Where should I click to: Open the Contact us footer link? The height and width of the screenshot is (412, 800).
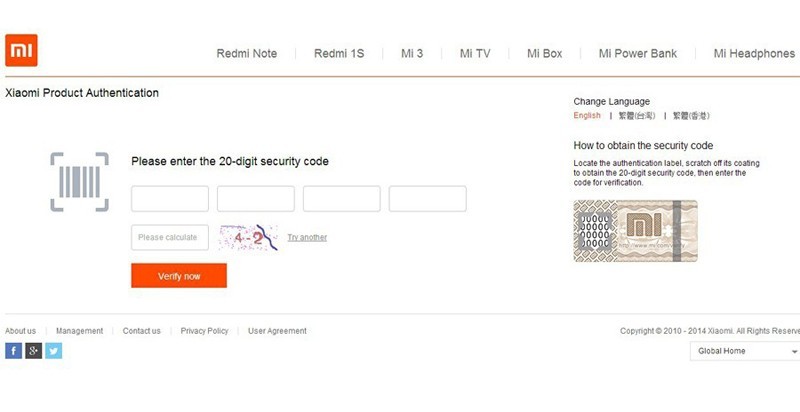141,331
